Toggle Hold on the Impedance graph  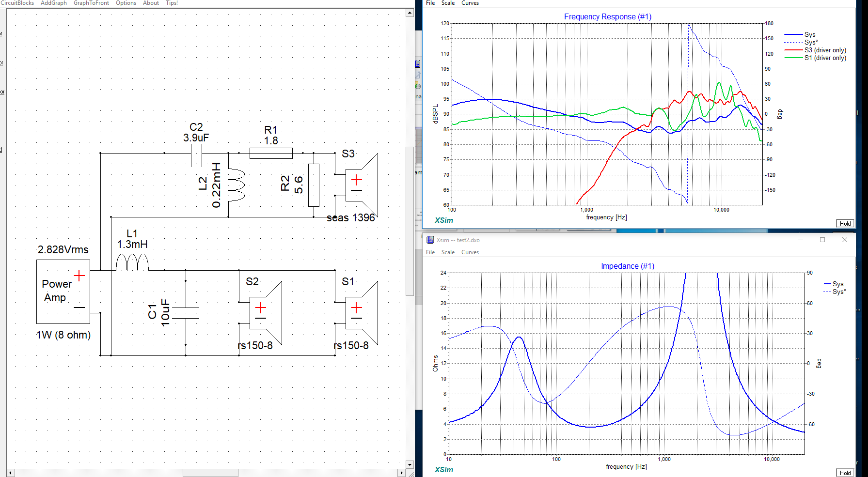pos(845,473)
